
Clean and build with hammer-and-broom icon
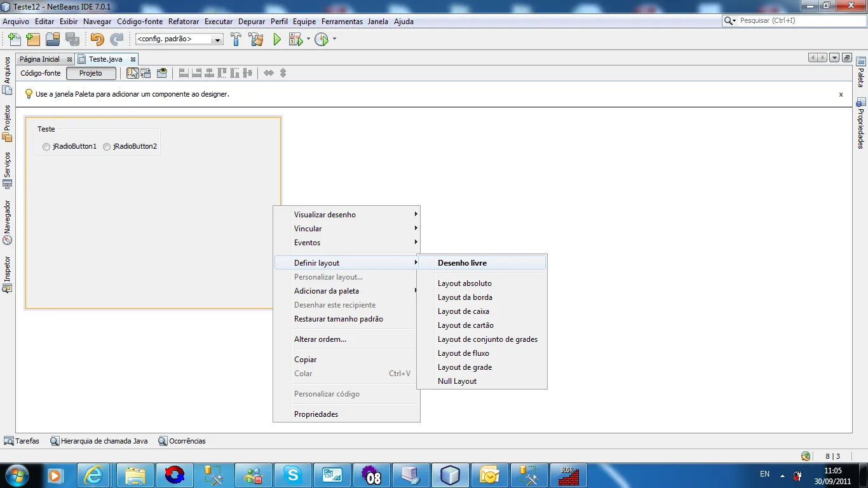256,39
